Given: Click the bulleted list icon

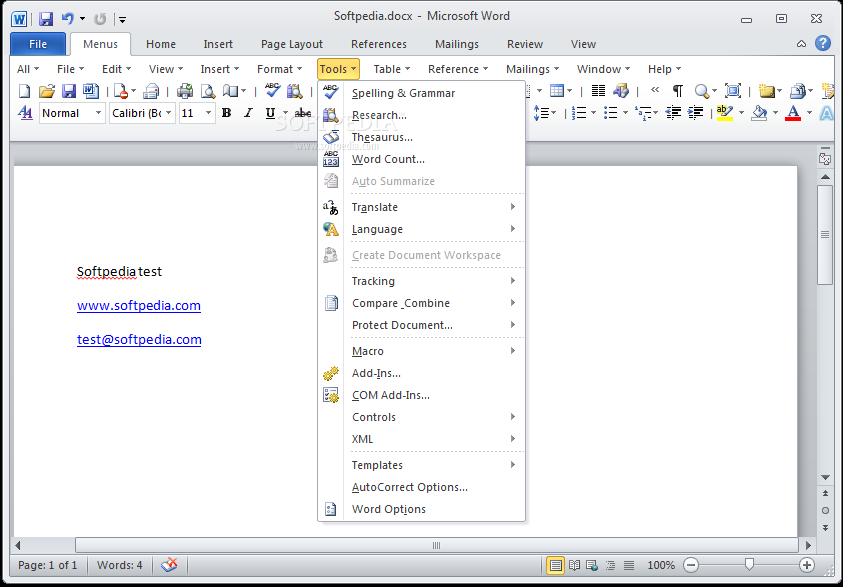Looking at the screenshot, I should pyautogui.click(x=610, y=113).
